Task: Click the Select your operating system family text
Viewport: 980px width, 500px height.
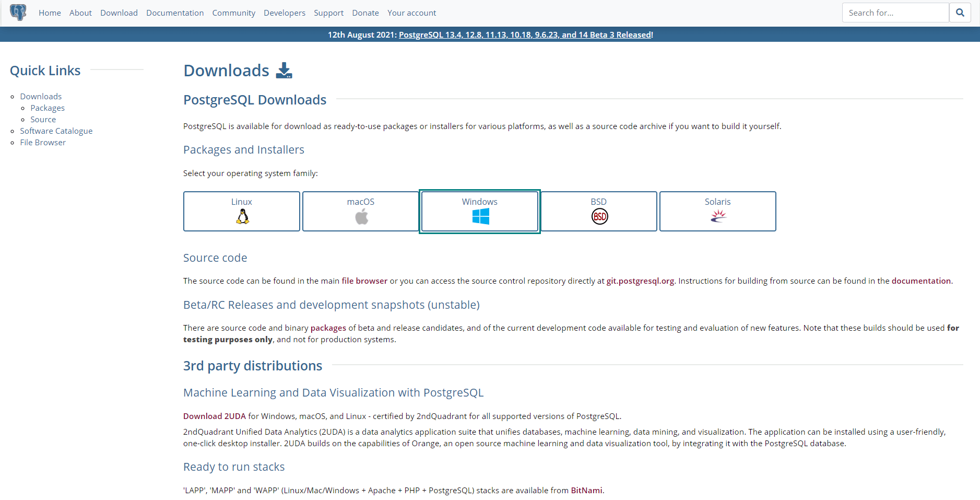Action: [x=251, y=173]
